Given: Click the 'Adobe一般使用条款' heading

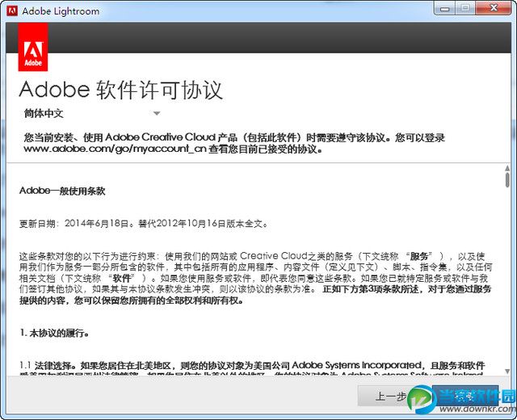Looking at the screenshot, I should (x=62, y=191).
